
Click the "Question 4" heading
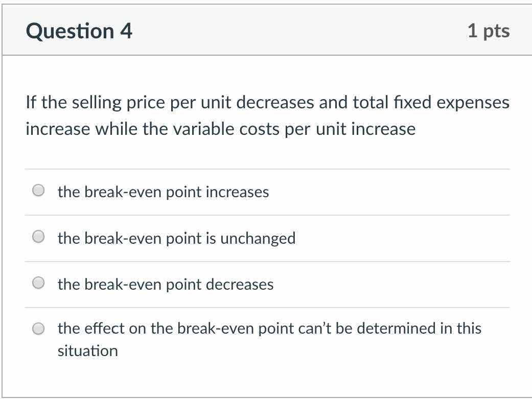tap(79, 31)
